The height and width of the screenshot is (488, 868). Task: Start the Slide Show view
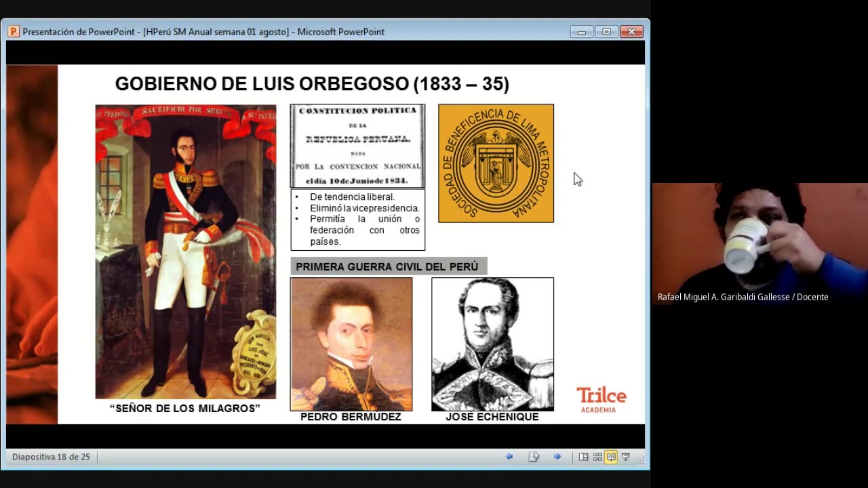coord(626,457)
